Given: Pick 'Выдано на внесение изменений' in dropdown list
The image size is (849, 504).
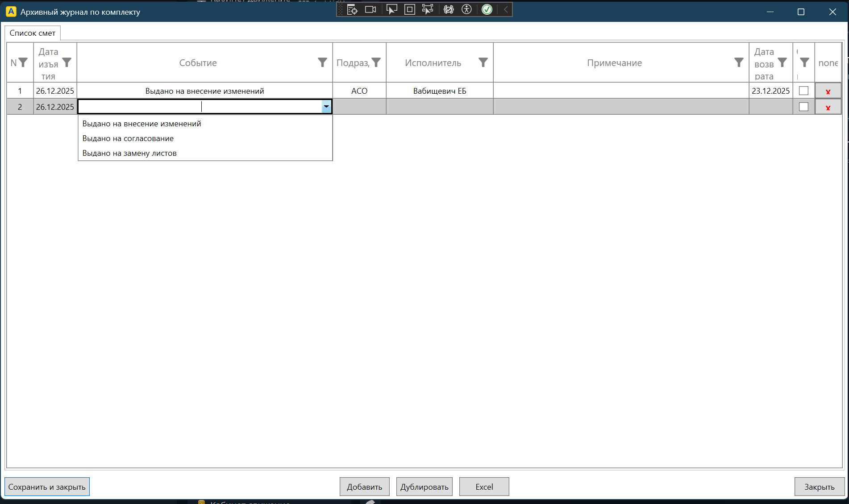Looking at the screenshot, I should point(141,124).
